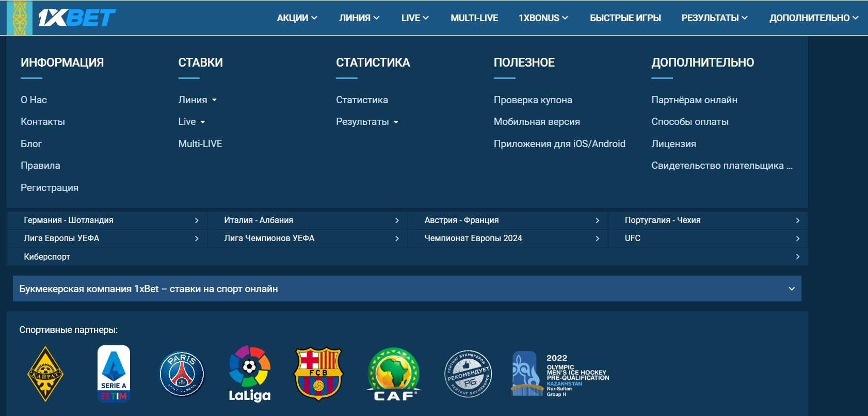868x416 pixels.
Task: Open the ЛИНИЯ menu in header
Action: pos(359,18)
